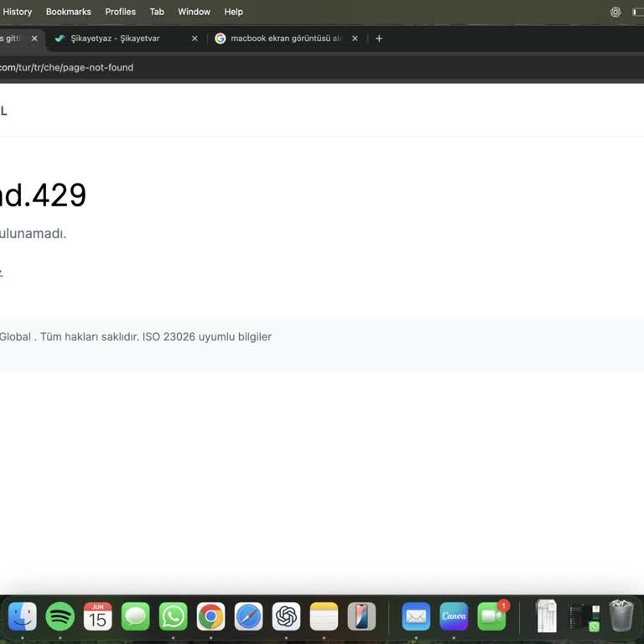
Task: Launch Spotify from the dock
Action: pos(60,616)
